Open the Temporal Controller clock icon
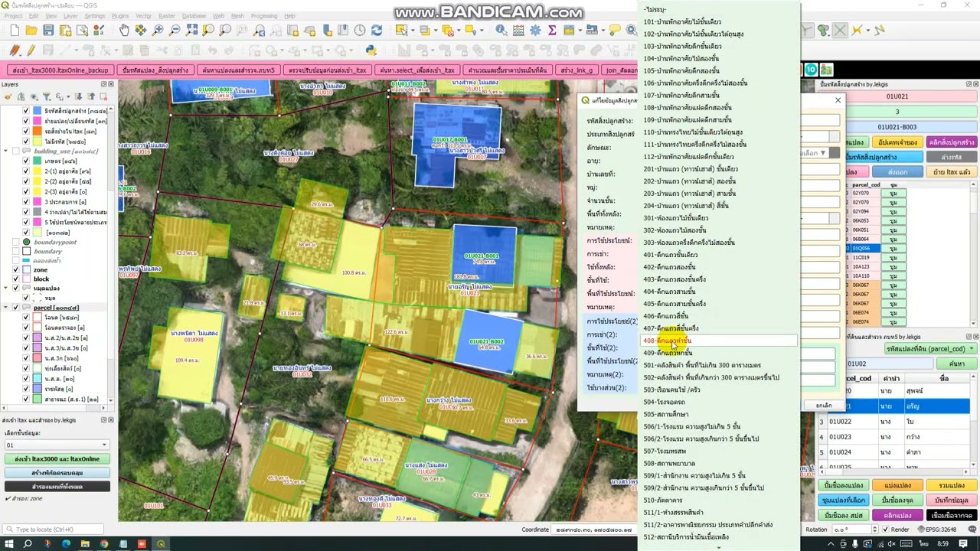The height and width of the screenshot is (551, 980). pyautogui.click(x=360, y=31)
